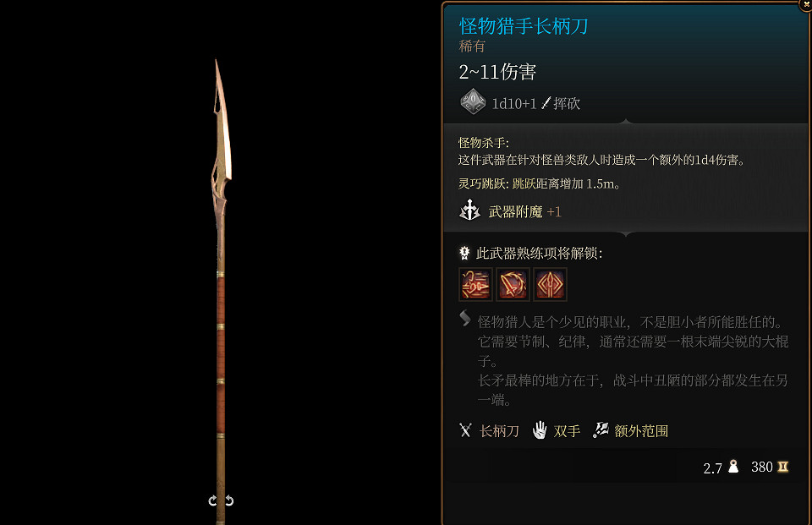Close the item tooltip panel
812x525 pixels.
click(807, 3)
